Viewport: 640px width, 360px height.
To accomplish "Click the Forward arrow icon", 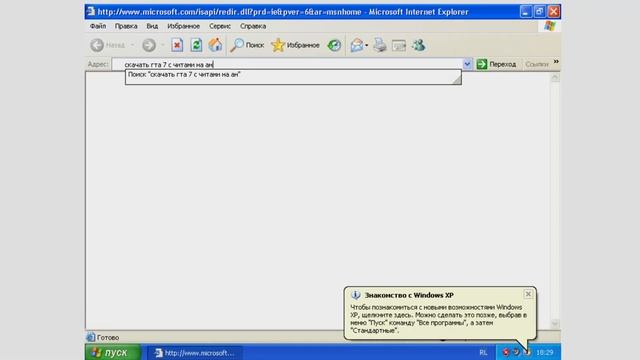I will click(149, 45).
